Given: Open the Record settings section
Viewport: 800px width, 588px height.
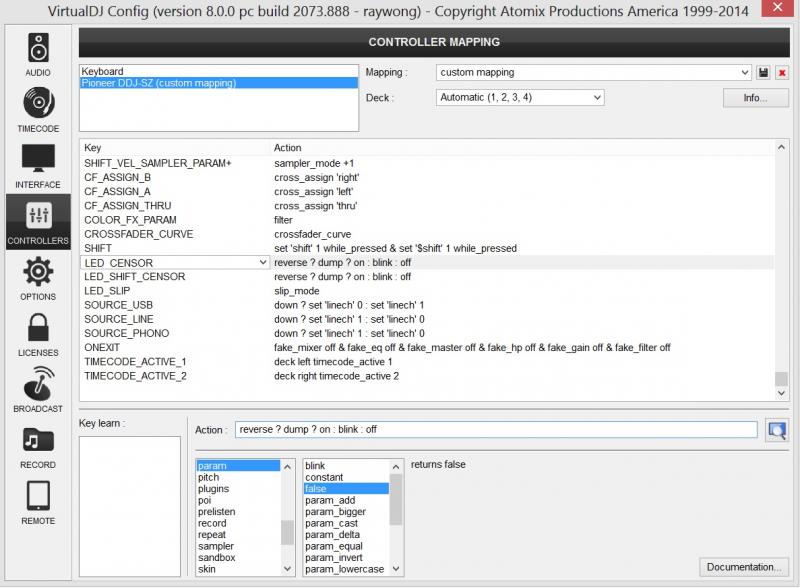Looking at the screenshot, I should (x=38, y=445).
